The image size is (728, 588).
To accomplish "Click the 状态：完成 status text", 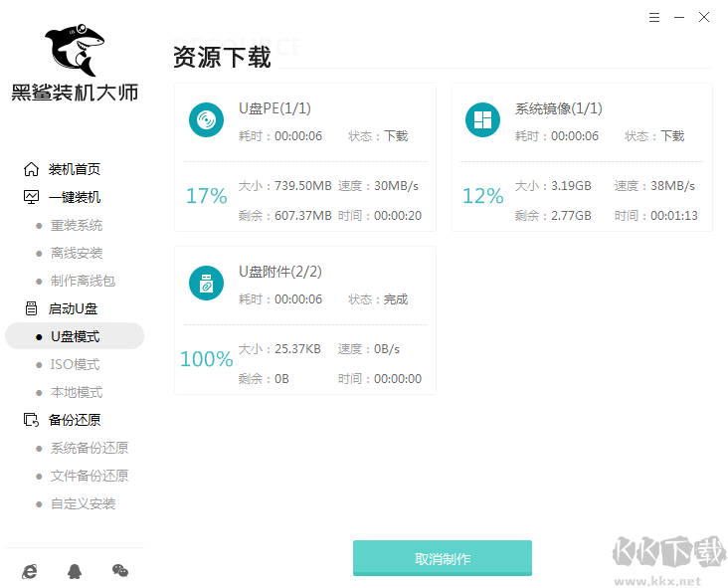I will [x=378, y=299].
